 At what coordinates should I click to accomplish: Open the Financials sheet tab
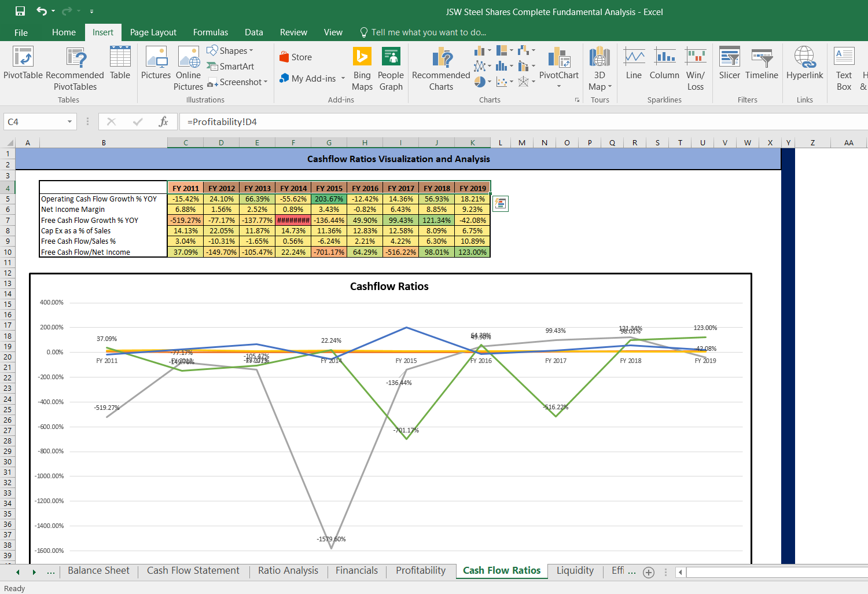pos(356,571)
